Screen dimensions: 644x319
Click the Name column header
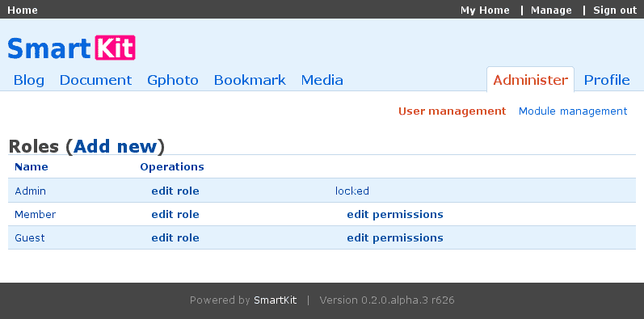point(32,166)
